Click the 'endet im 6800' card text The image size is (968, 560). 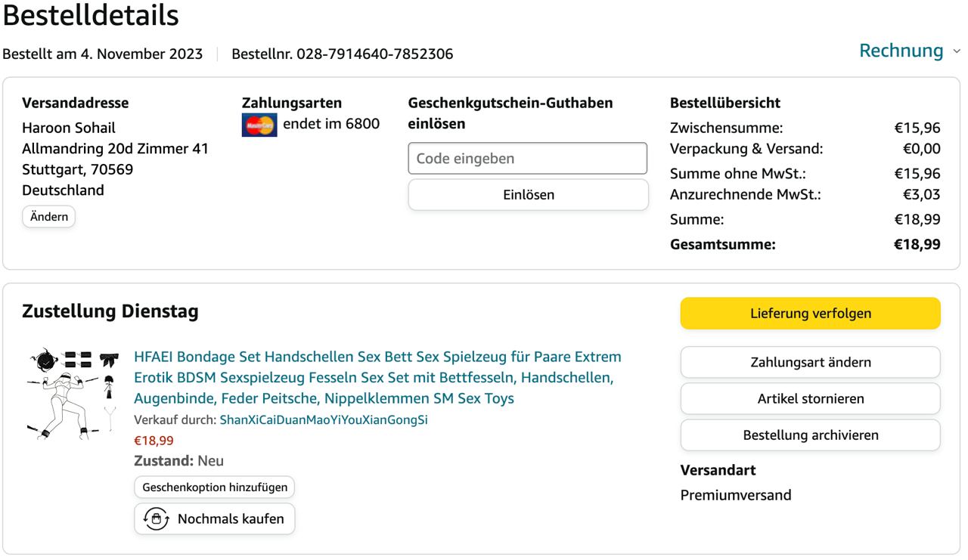[x=331, y=124]
